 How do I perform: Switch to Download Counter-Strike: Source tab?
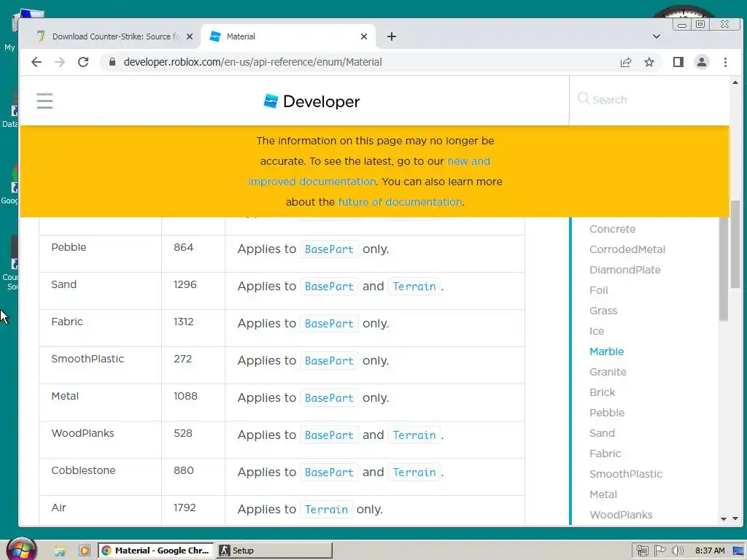(116, 36)
